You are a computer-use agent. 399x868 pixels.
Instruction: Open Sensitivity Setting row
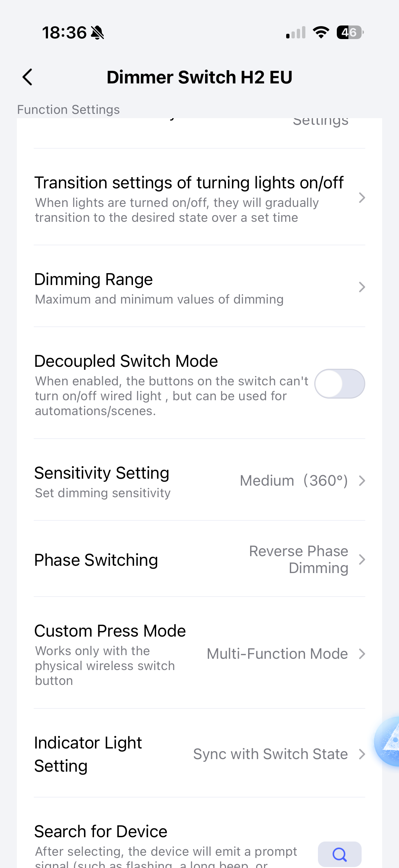pos(102,473)
